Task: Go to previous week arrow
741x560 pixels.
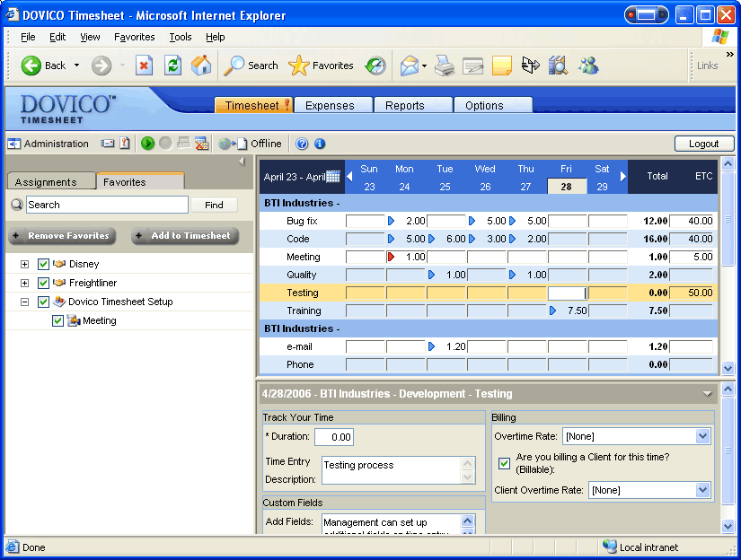Action: click(x=349, y=177)
